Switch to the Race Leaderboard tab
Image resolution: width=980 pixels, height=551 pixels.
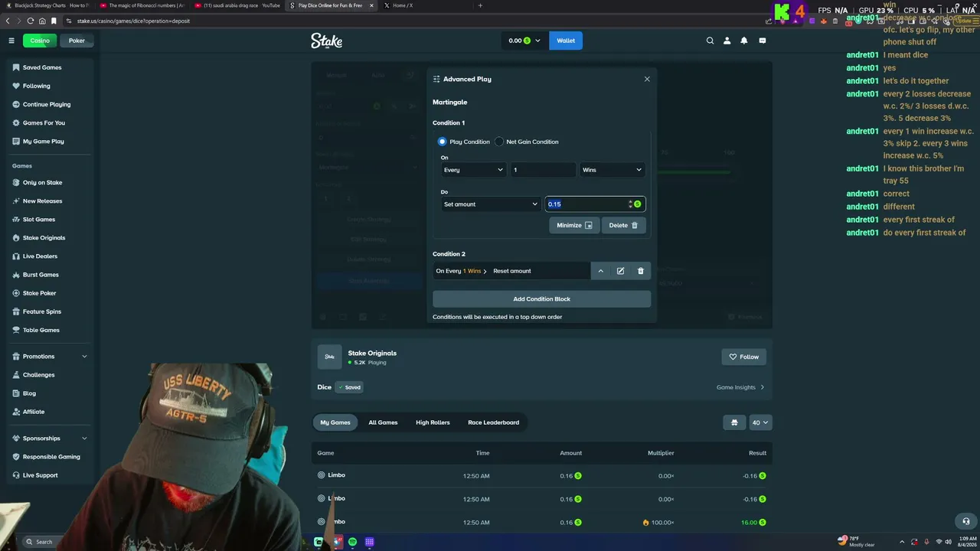pos(494,422)
